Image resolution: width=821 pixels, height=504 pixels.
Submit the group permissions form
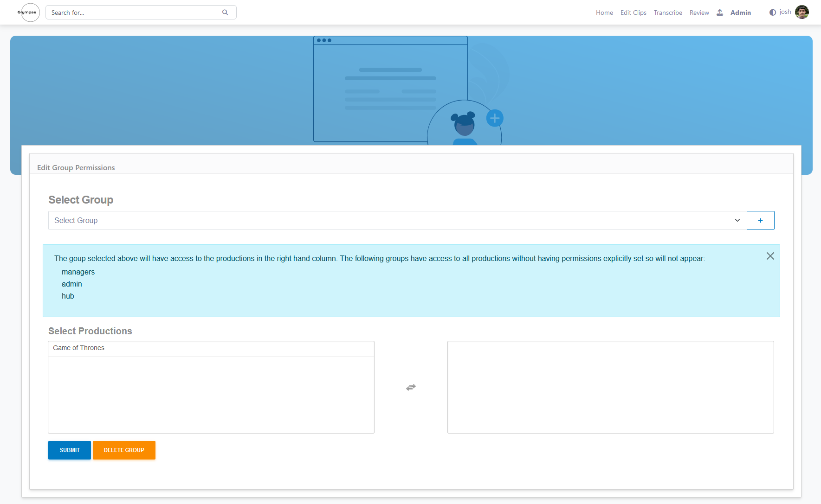coord(69,450)
